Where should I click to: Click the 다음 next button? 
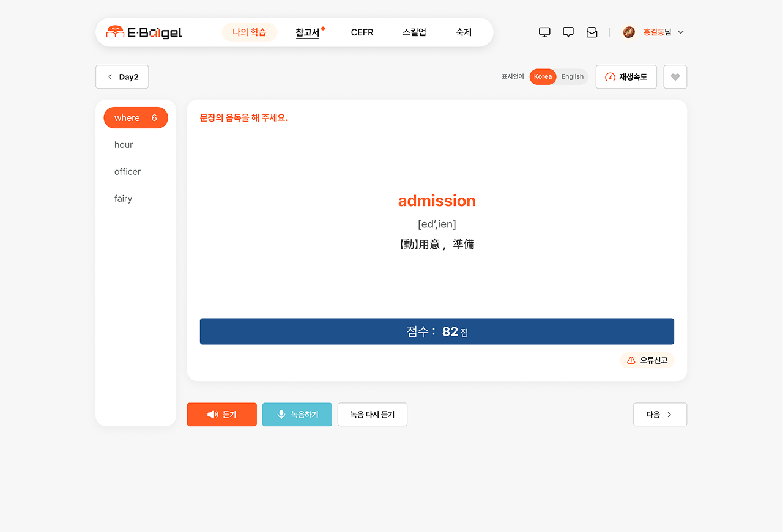point(659,415)
